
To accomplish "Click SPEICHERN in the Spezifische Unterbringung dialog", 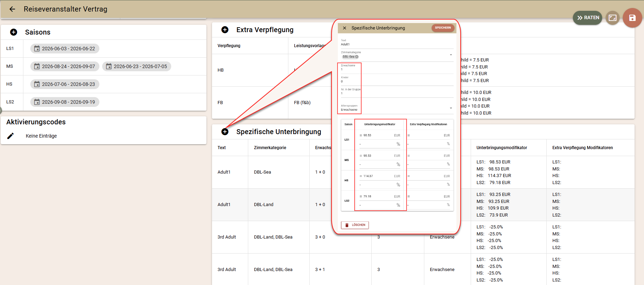I will [x=443, y=28].
